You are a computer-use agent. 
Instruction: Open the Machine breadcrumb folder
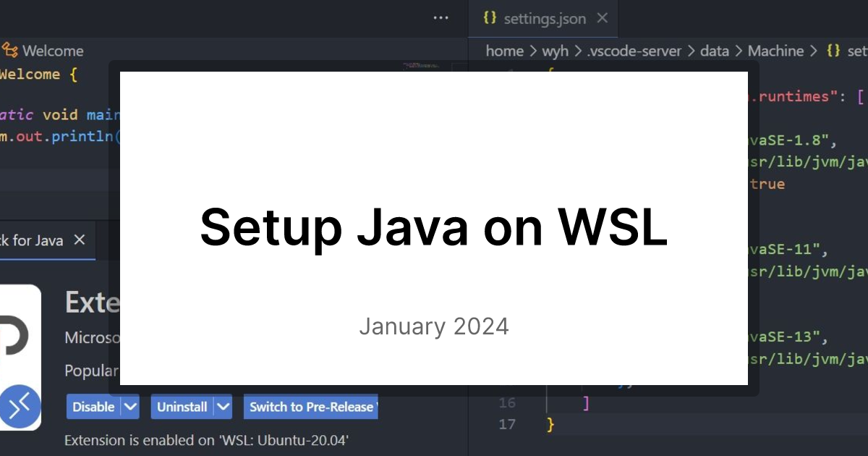point(775,51)
